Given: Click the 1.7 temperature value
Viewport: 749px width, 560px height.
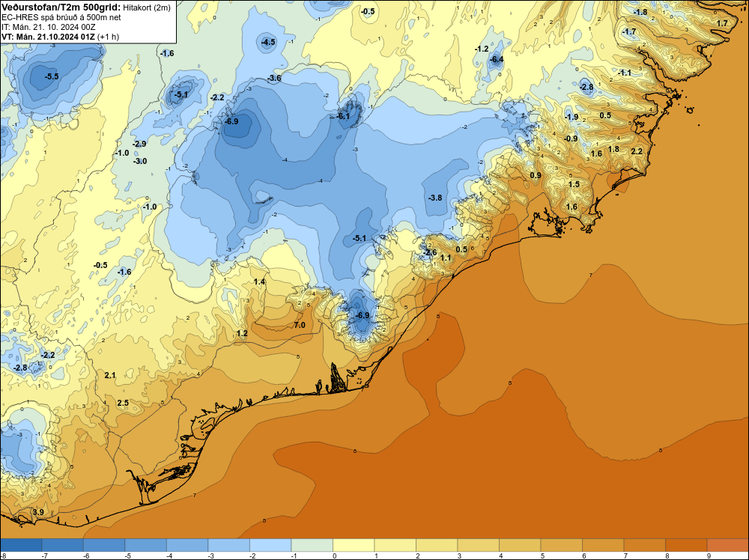Looking at the screenshot, I should [x=722, y=23].
